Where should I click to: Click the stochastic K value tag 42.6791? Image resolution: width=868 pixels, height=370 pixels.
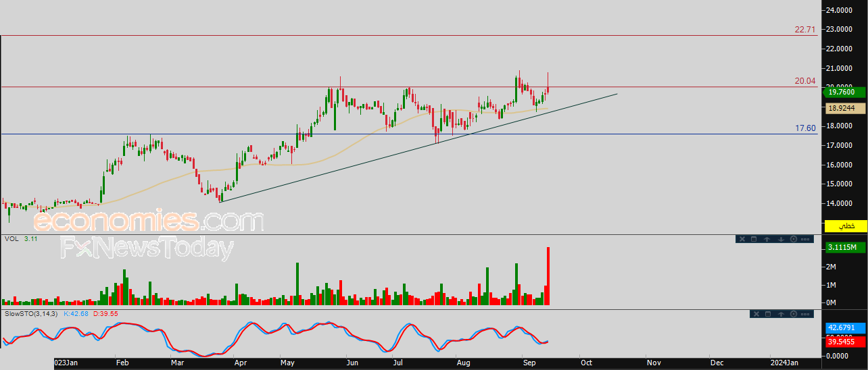tap(845, 327)
